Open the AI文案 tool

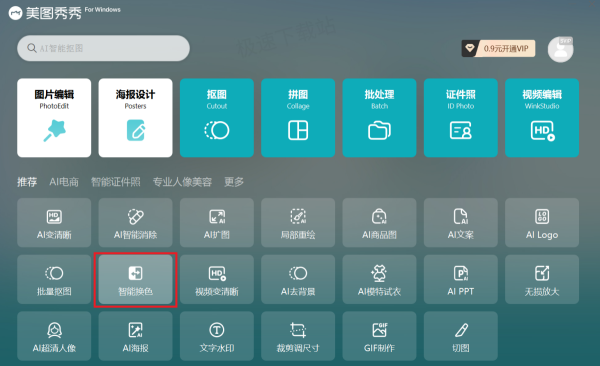pyautogui.click(x=461, y=222)
